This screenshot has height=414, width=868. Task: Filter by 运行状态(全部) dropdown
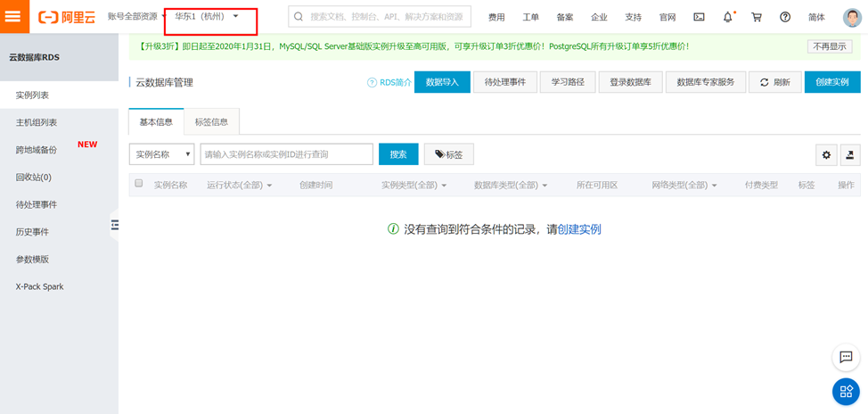point(239,185)
